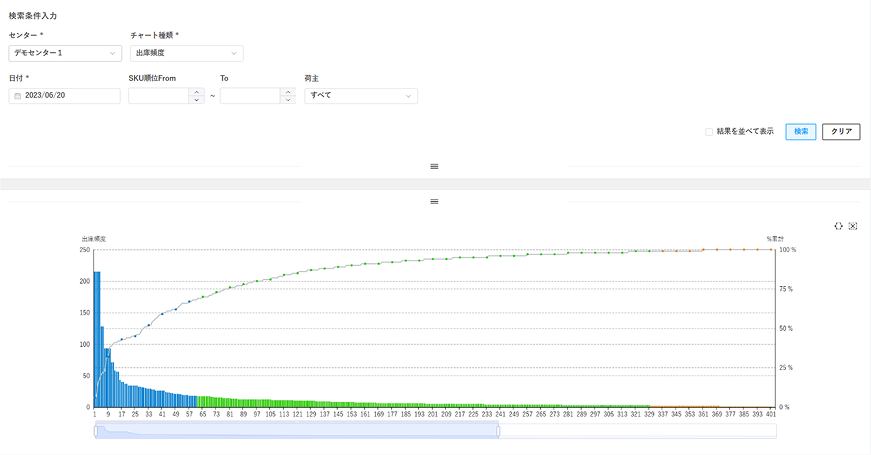Click the x-axis label 401
The image size is (871, 455).
(770, 414)
